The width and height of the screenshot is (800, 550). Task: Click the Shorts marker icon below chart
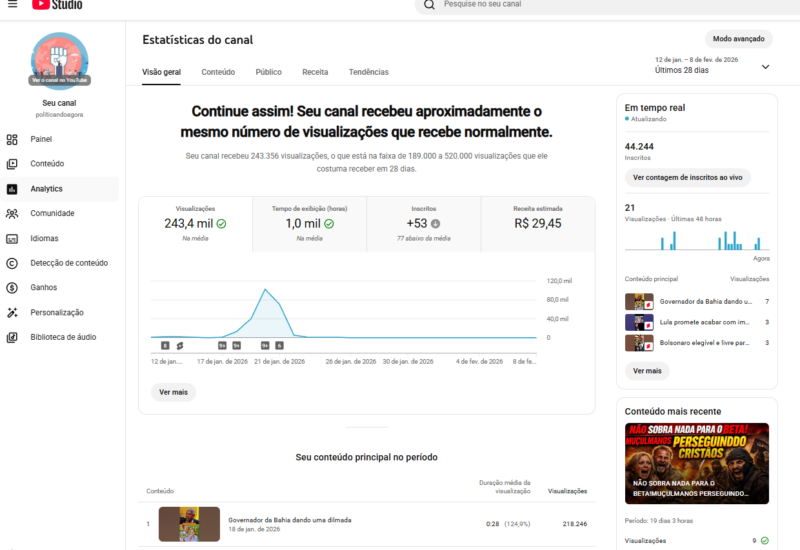tap(180, 345)
